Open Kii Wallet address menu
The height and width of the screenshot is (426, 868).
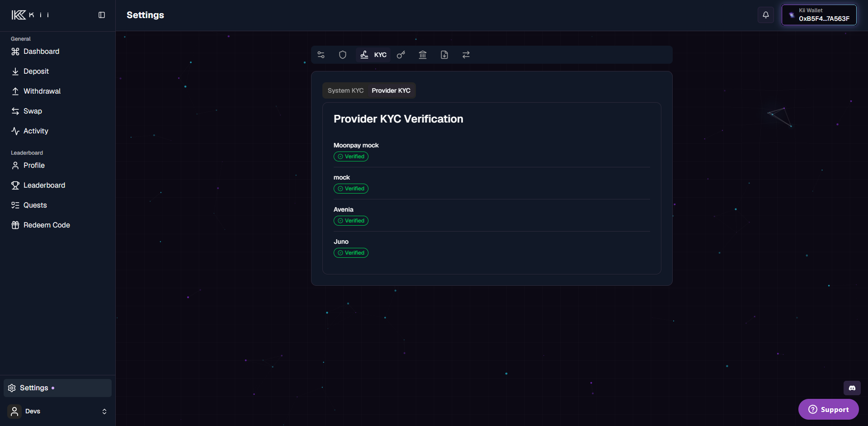point(819,15)
